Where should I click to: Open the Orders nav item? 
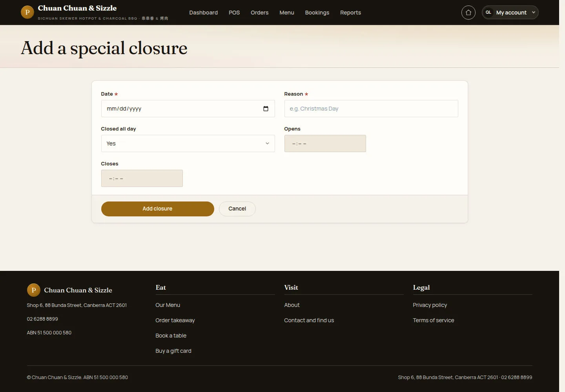(x=260, y=13)
